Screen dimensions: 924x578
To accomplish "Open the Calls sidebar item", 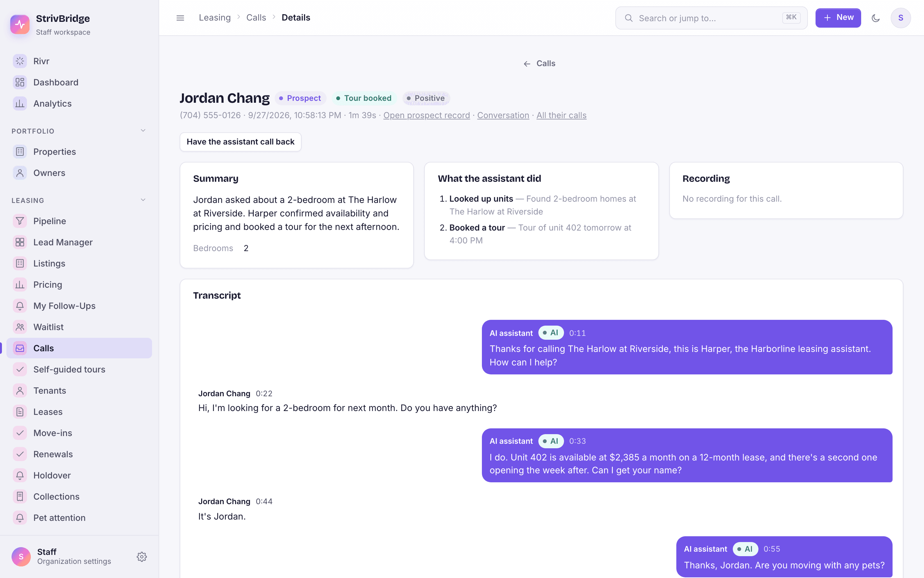I will [x=79, y=348].
